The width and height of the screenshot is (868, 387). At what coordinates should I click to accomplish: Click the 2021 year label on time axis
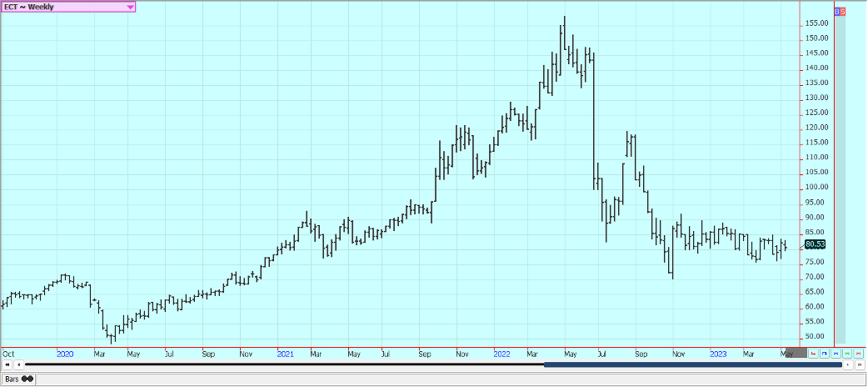(285, 354)
